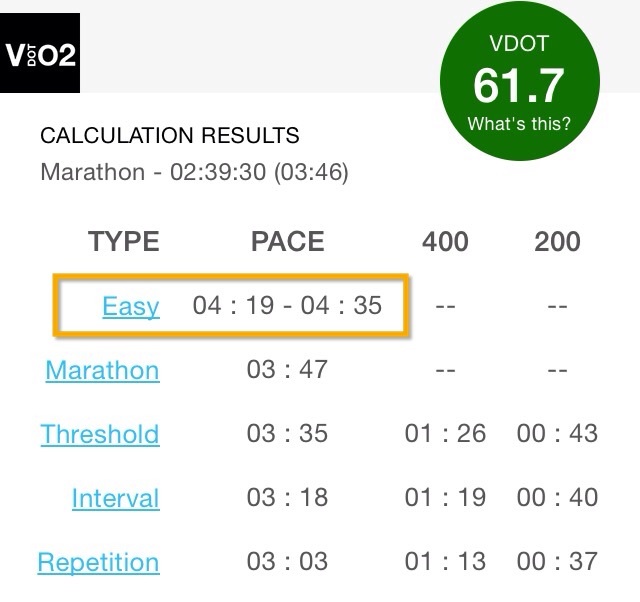Click the Marathon 02:39:30 result line
Screen dimensions: 640x602
pos(194,172)
